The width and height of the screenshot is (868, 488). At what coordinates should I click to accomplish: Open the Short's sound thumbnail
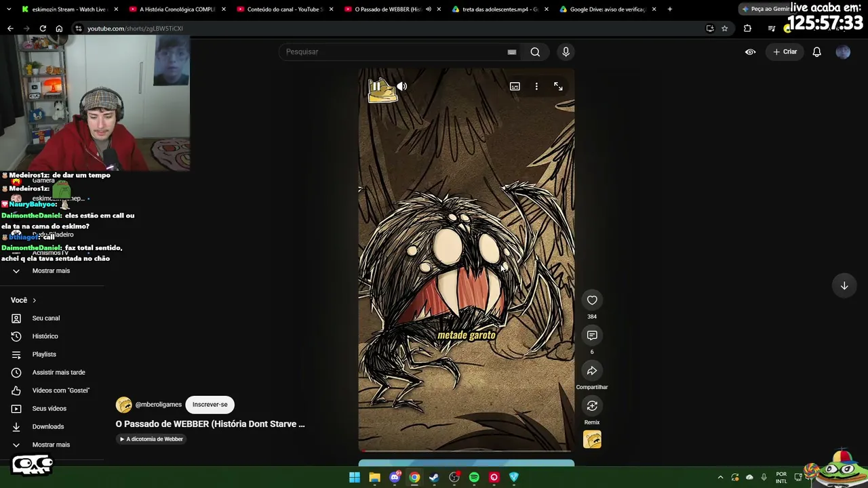click(x=592, y=440)
